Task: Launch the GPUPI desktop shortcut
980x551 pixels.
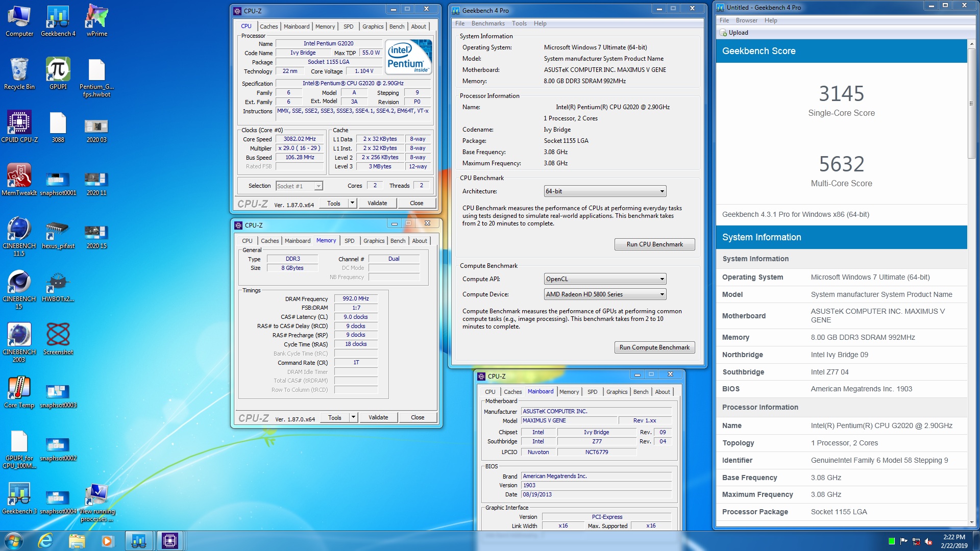Action: [58, 74]
